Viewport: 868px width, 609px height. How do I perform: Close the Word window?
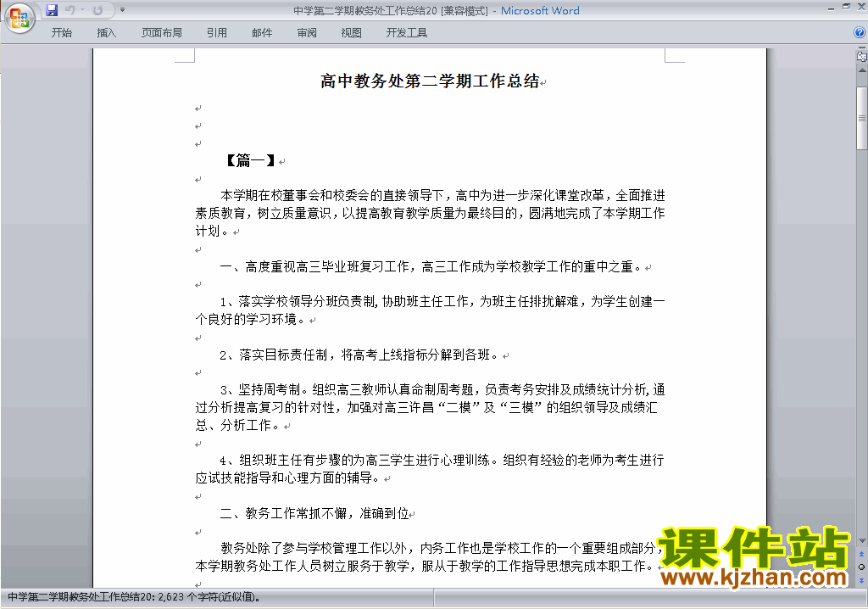[861, 7]
